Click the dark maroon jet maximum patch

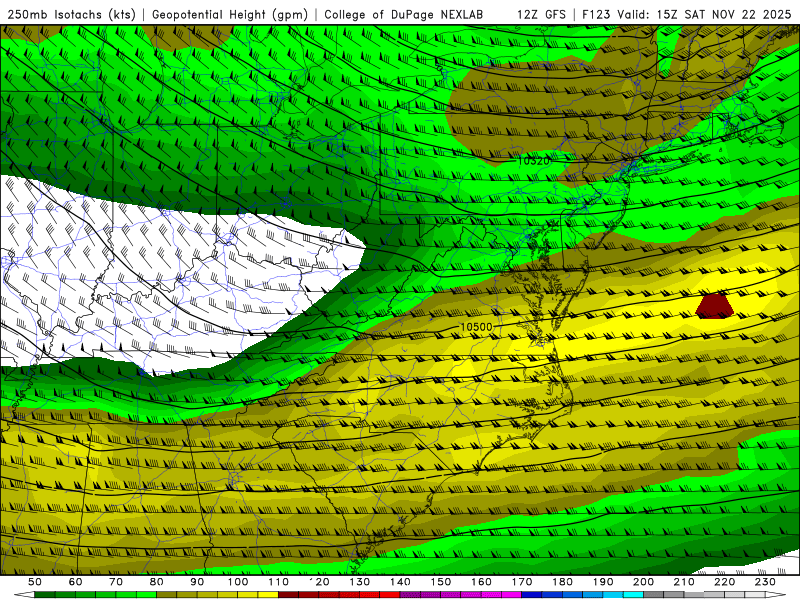715,306
